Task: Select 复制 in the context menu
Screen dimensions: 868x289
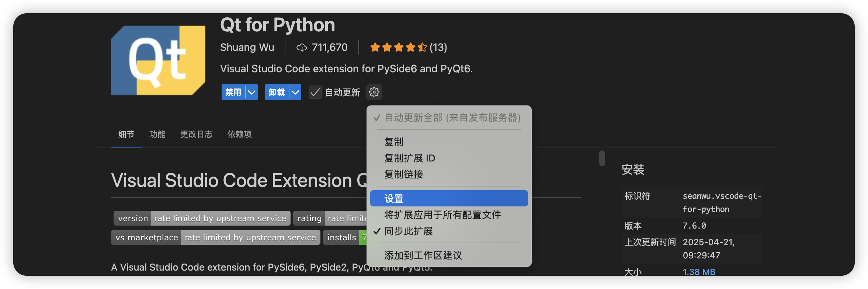Action: click(x=449, y=142)
